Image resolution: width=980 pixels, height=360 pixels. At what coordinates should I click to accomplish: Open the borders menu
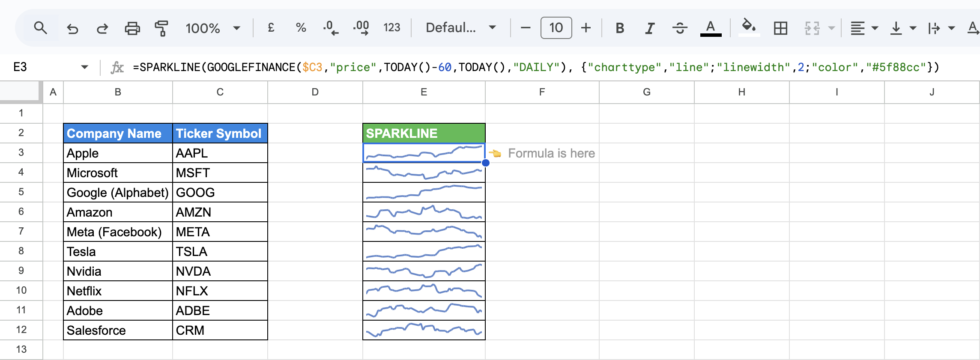coord(780,28)
